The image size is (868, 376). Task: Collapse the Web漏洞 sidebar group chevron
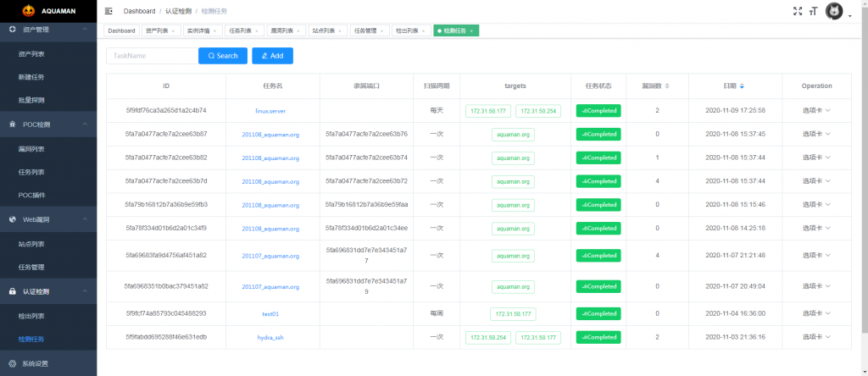[85, 219]
